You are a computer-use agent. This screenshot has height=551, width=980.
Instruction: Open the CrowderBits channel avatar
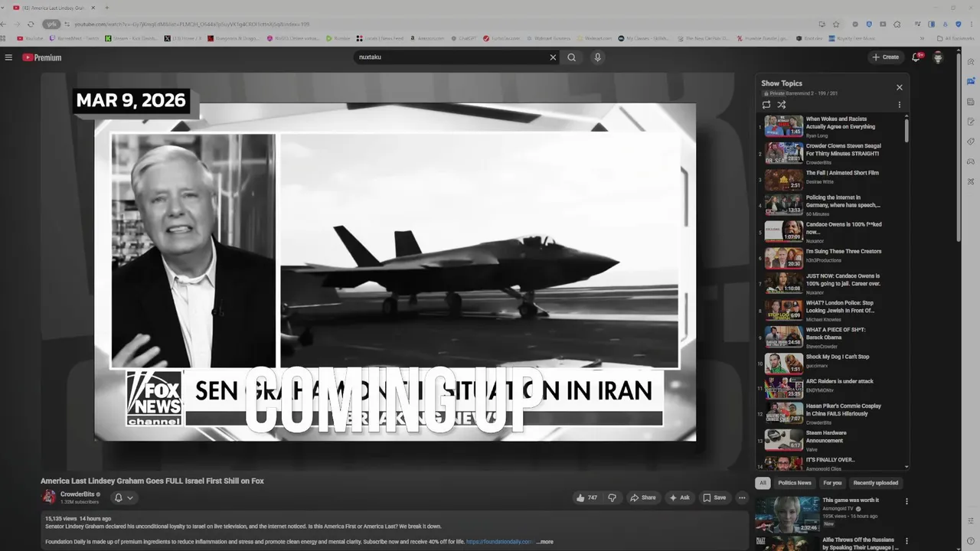[x=49, y=497]
